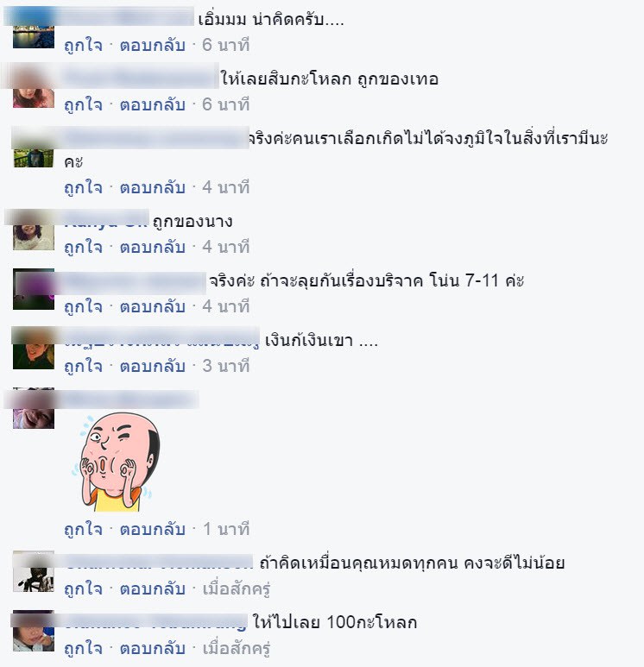
Task: Click ถูกใจ under the ถูกของนาง comment
Action: (x=83, y=247)
